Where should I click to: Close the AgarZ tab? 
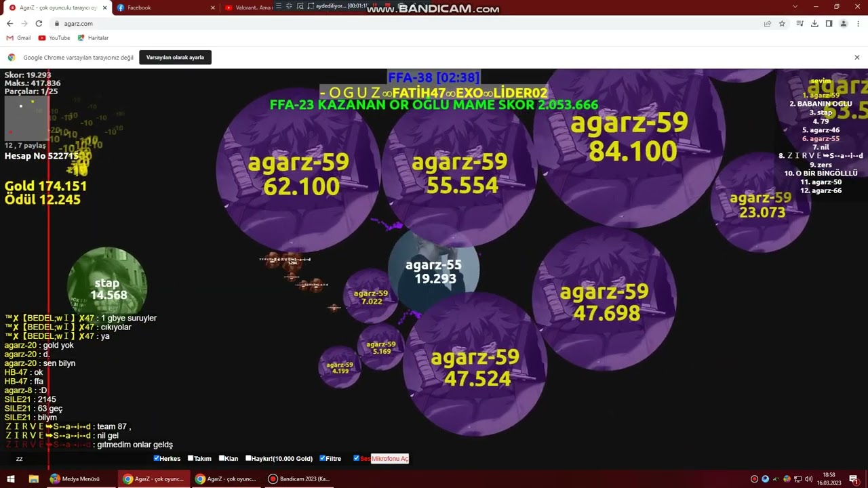pos(104,7)
